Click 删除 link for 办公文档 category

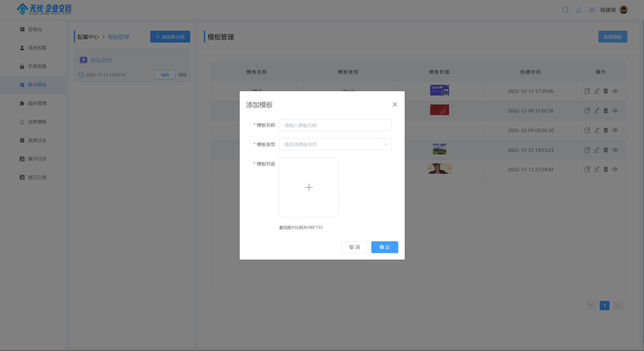click(182, 75)
